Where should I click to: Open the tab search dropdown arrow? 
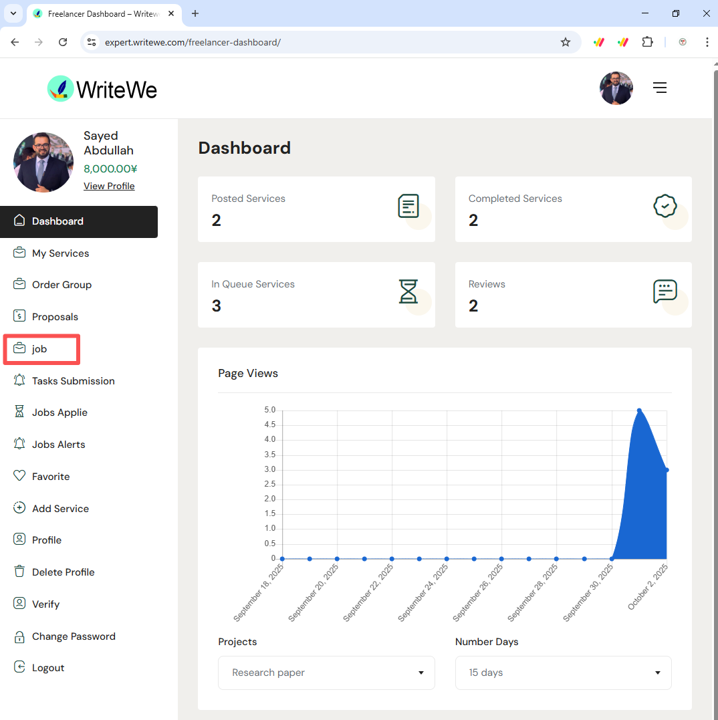(x=13, y=14)
